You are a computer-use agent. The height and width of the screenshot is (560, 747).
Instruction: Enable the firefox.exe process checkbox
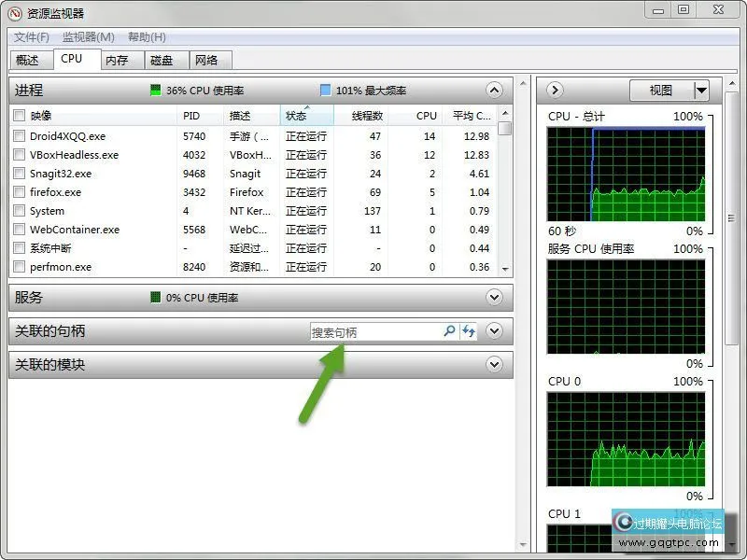[19, 192]
